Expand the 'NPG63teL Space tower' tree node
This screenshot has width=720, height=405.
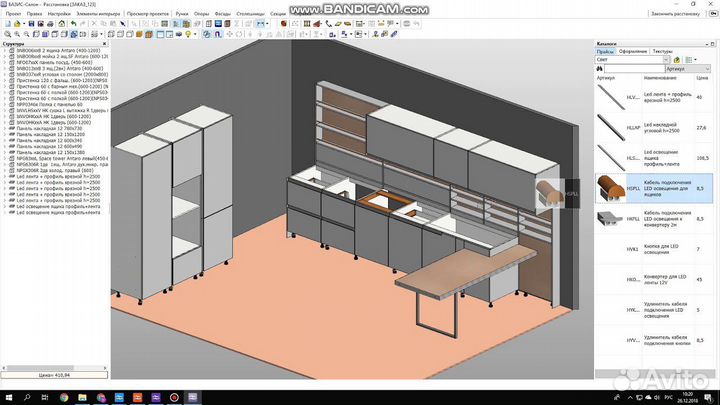coord(4,159)
